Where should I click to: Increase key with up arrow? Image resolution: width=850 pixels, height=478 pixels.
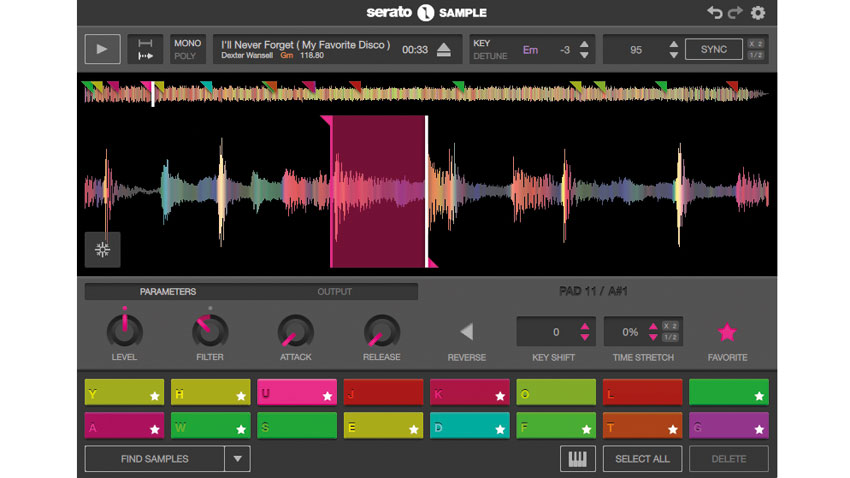pos(584,44)
